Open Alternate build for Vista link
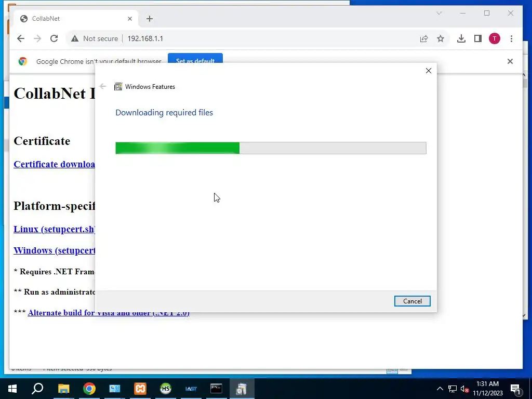The image size is (532, 399). 109,313
